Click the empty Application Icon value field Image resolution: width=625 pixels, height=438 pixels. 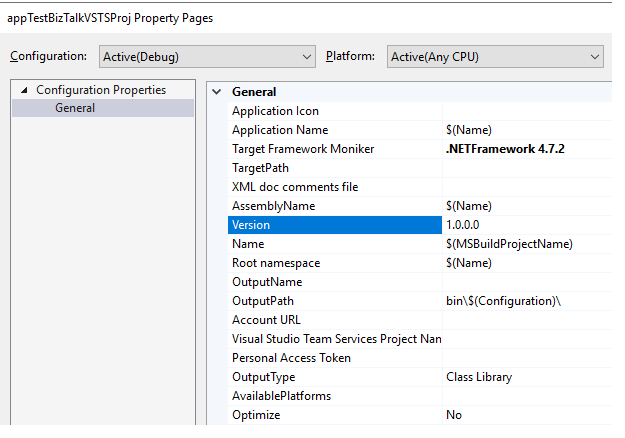[527, 111]
